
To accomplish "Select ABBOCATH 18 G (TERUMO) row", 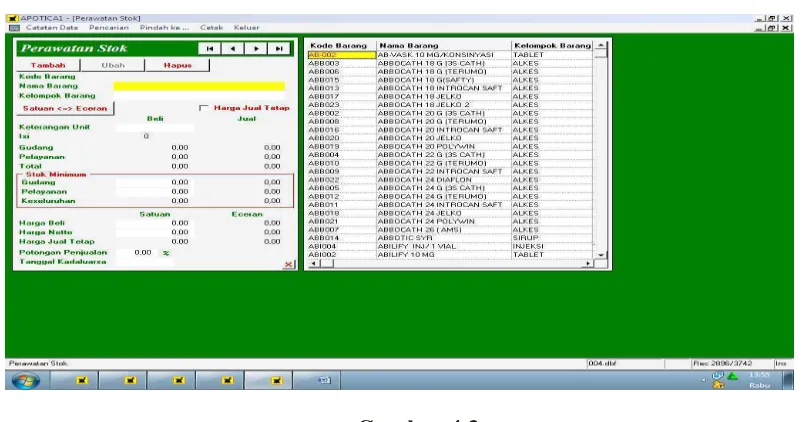I will 450,72.
